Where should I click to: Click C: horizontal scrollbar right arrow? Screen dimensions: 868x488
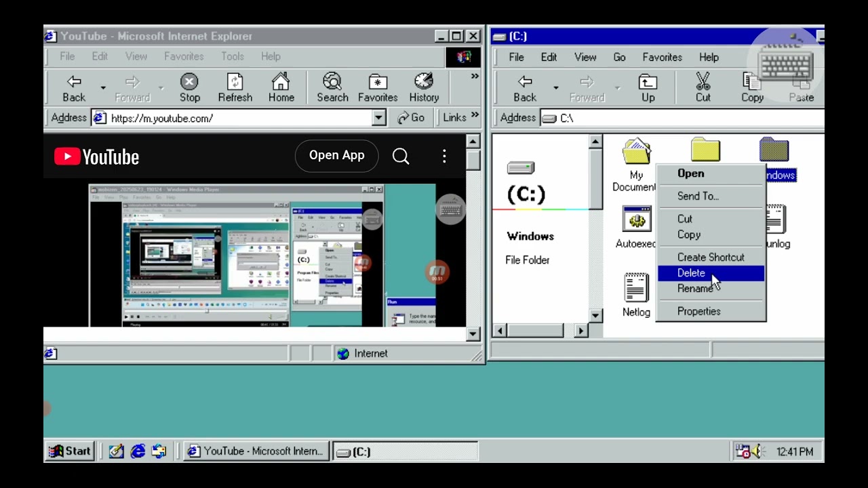click(x=581, y=331)
